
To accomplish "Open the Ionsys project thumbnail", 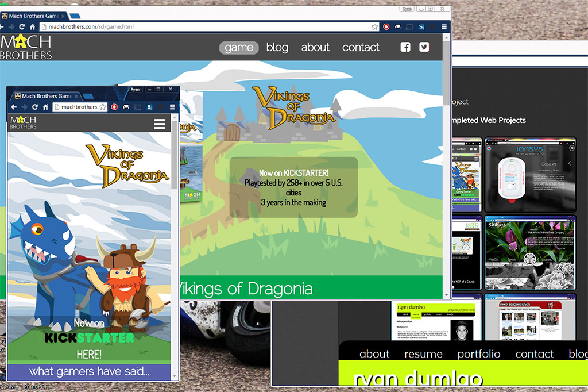I will point(530,175).
